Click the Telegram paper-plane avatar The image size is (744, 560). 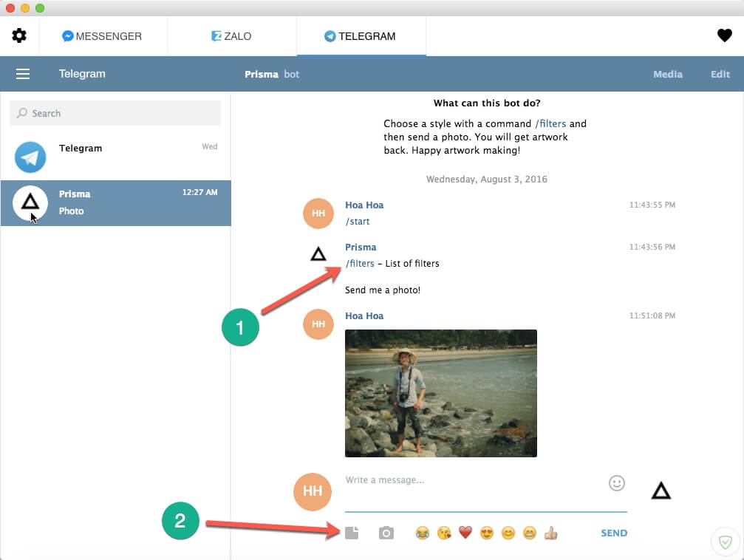coord(30,157)
